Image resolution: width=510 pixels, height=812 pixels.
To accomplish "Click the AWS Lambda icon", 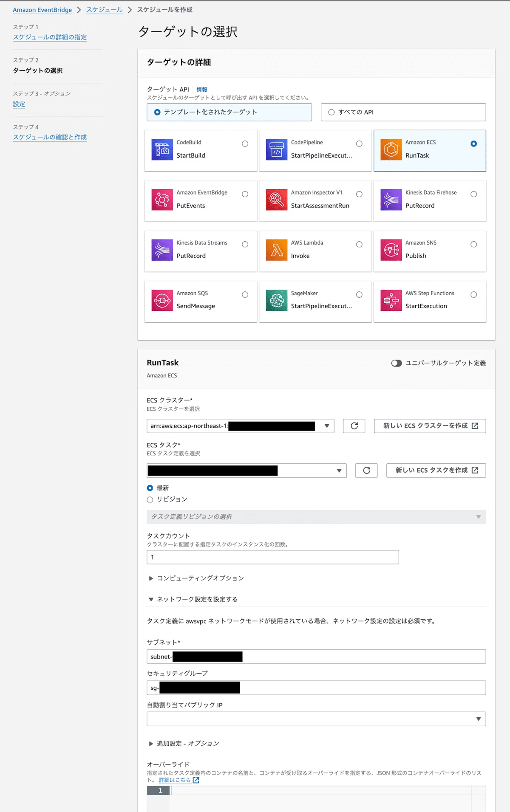I will point(277,250).
